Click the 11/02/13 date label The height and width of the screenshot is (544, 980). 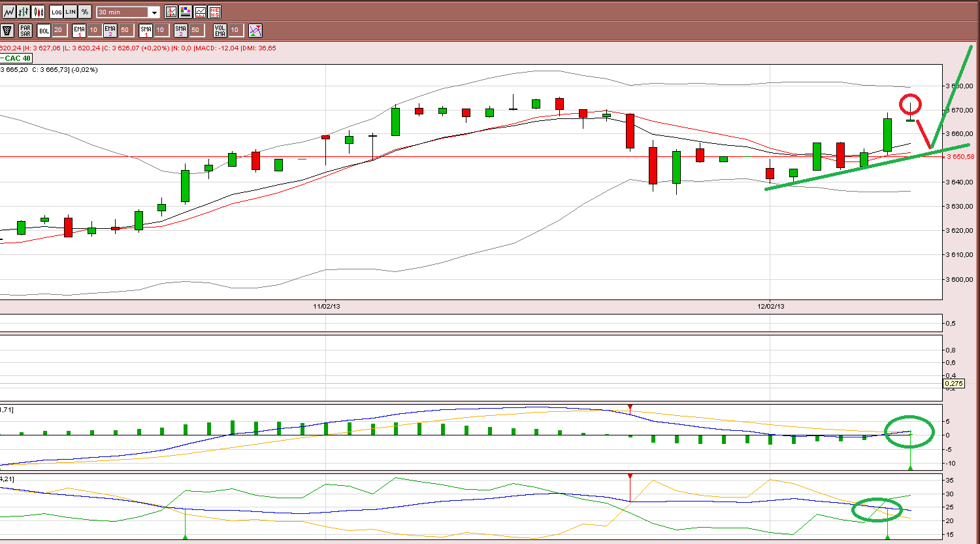(x=325, y=305)
